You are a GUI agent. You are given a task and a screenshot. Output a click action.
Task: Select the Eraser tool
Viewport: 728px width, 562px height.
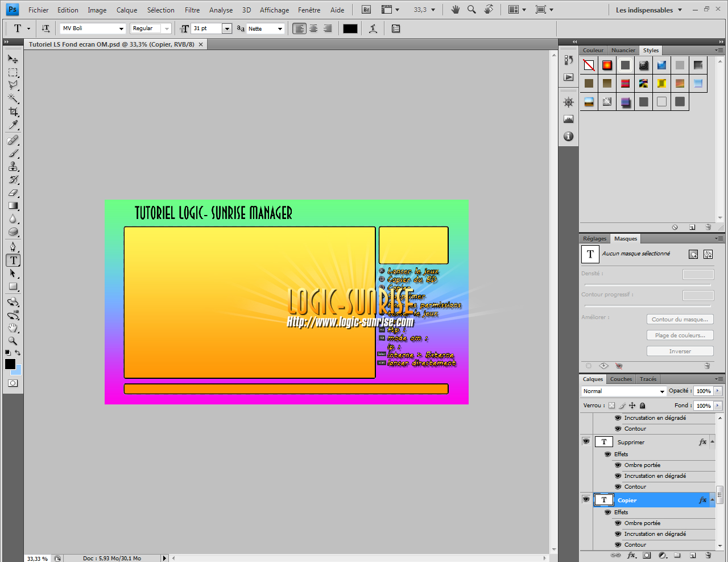(x=13, y=192)
